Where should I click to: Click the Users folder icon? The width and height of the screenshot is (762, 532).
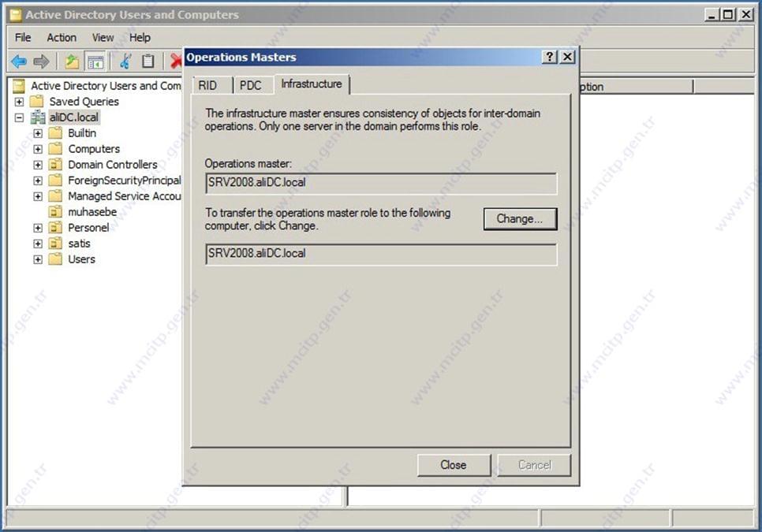tap(55, 259)
